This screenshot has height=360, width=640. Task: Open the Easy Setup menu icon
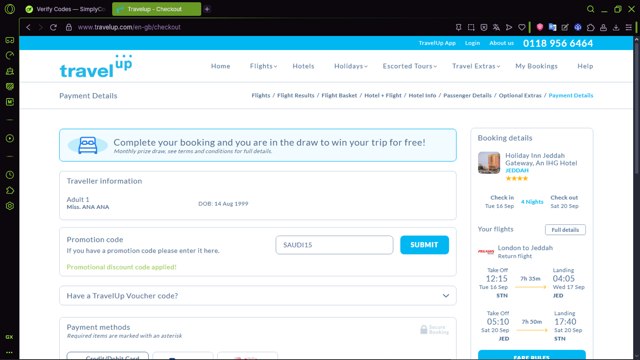pos(629,27)
